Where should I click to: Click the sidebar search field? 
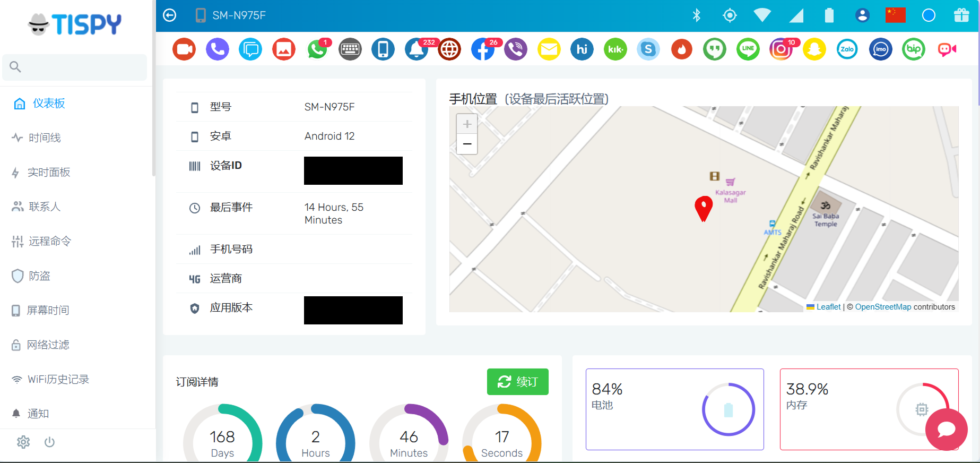(x=75, y=67)
